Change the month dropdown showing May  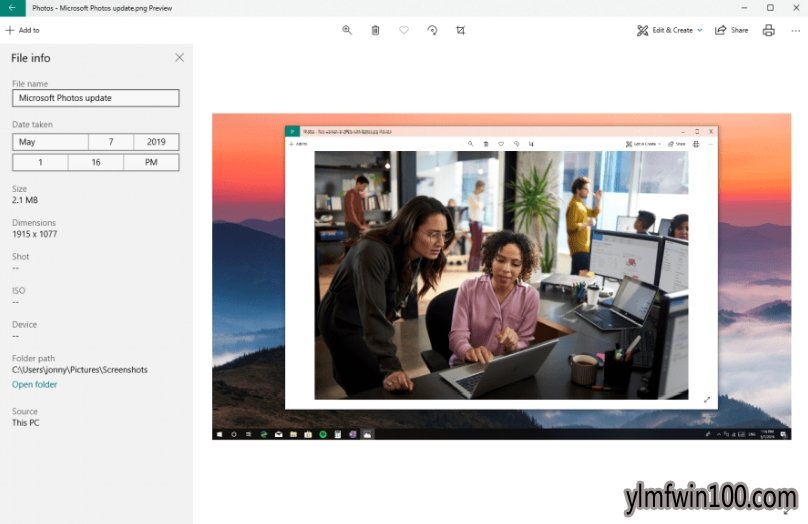[x=50, y=142]
